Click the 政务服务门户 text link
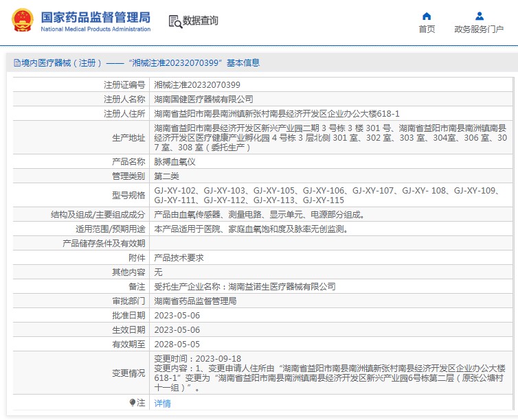The image size is (518, 420). click(479, 30)
